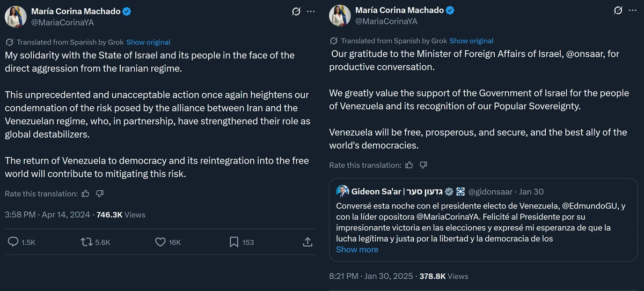The height and width of the screenshot is (291, 644).
Task: Show original Spanish text of left tweet
Action: point(148,42)
